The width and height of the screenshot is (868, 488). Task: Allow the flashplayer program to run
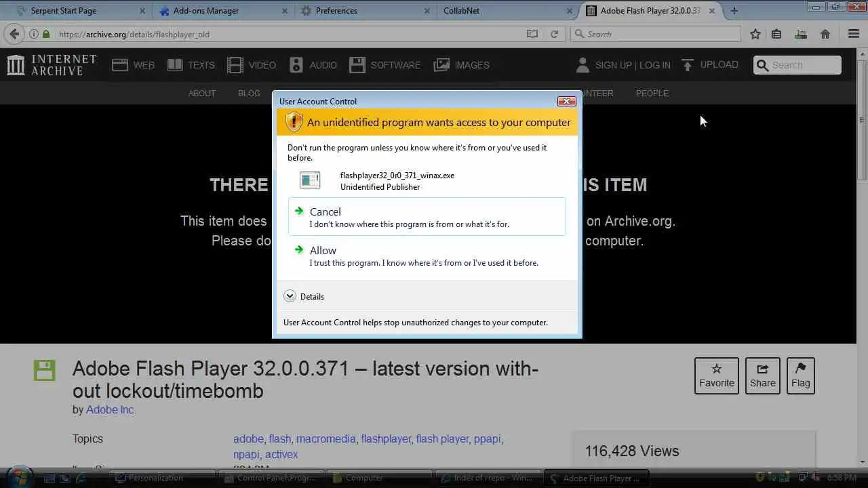tap(427, 256)
